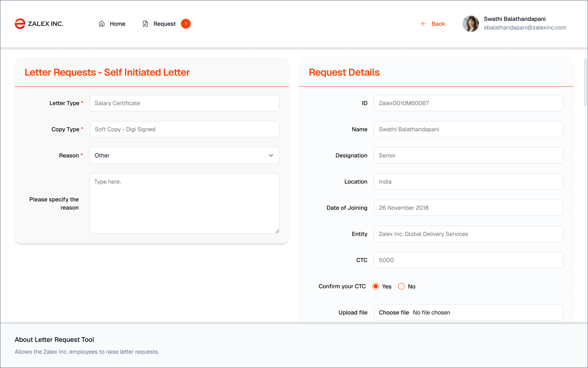Open the Request notification badge showing 1
Image resolution: width=588 pixels, height=368 pixels.
point(186,24)
